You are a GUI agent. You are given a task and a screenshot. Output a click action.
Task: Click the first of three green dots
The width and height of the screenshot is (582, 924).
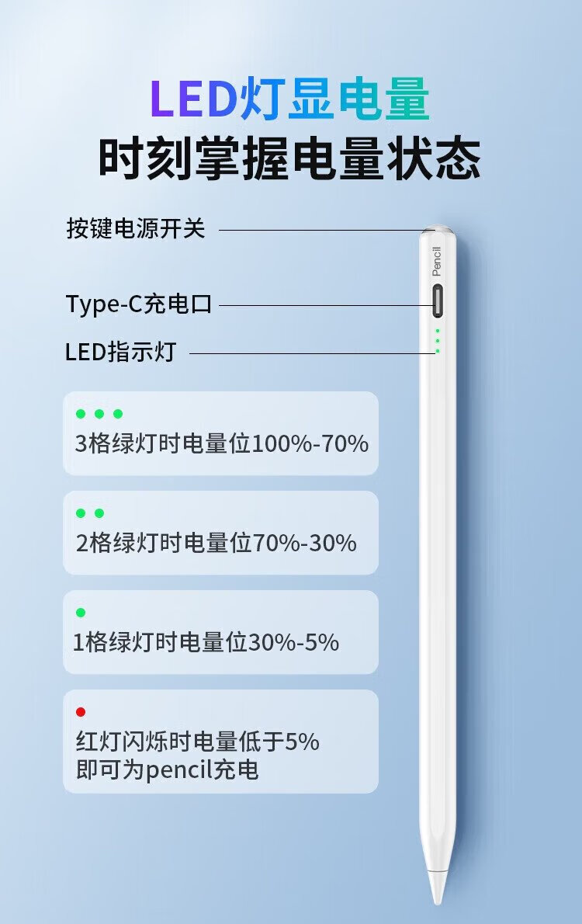(81, 414)
